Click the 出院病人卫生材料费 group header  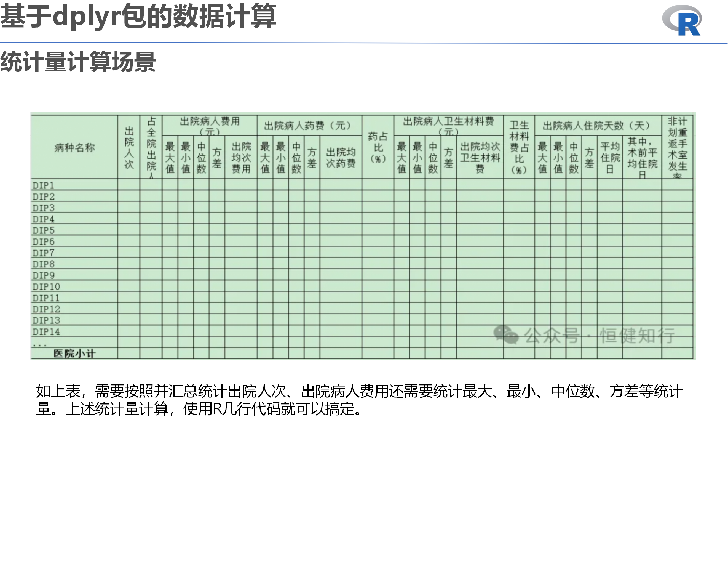(x=448, y=125)
